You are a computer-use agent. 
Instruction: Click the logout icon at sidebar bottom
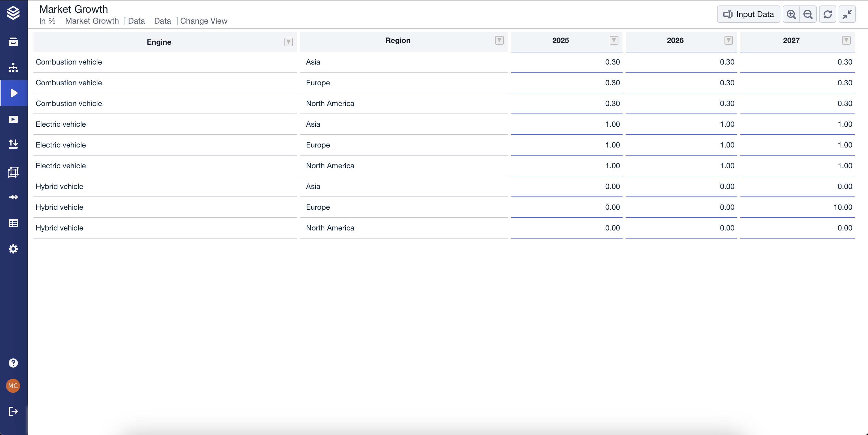[13, 411]
